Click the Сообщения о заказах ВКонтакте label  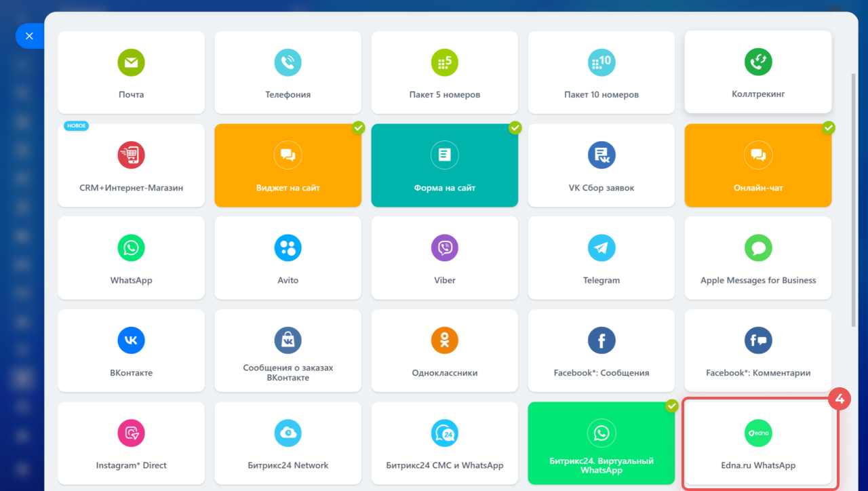[288, 373]
